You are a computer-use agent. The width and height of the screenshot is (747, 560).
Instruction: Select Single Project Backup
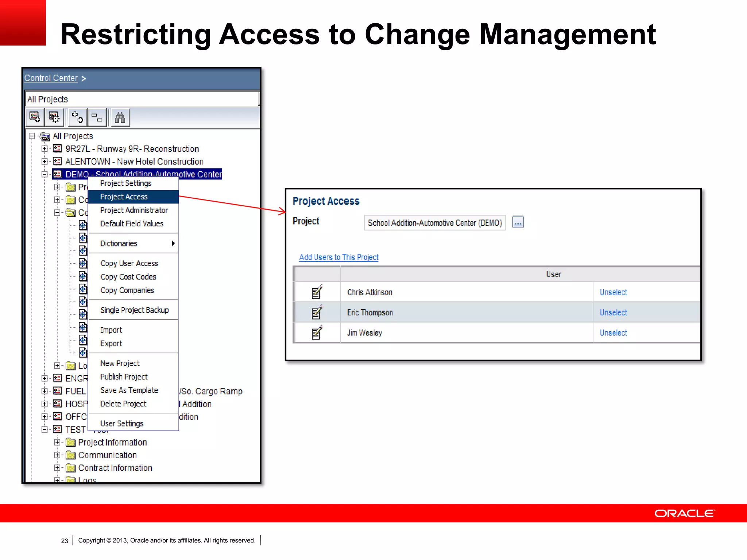133,310
